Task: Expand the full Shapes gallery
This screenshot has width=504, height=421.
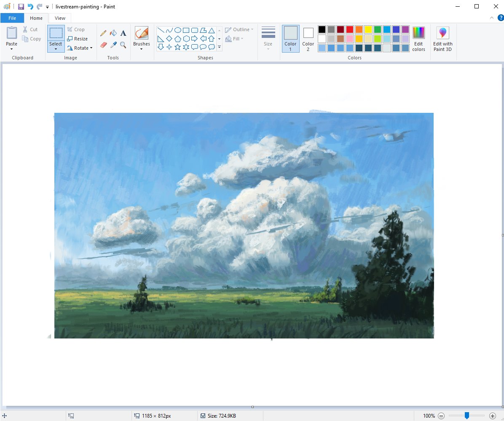Action: point(220,47)
